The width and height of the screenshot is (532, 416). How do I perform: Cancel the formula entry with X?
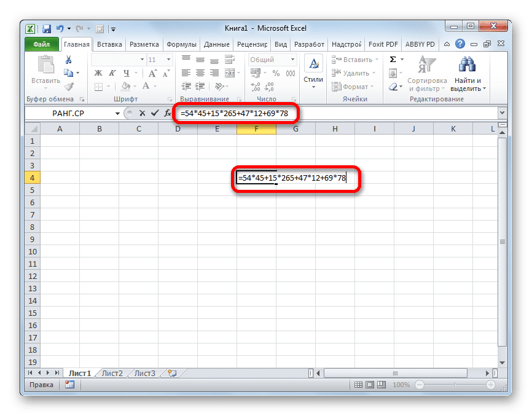click(143, 113)
